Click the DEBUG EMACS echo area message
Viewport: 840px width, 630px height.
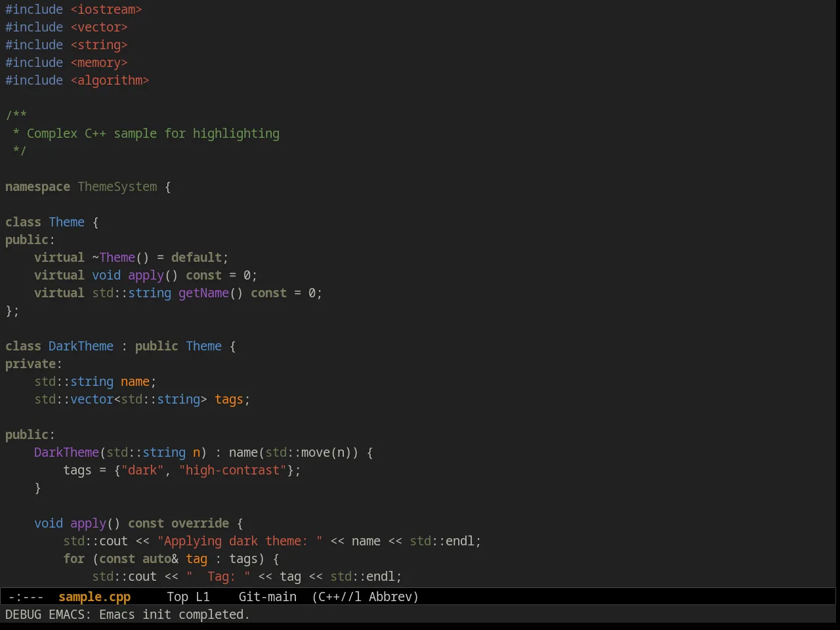click(127, 614)
